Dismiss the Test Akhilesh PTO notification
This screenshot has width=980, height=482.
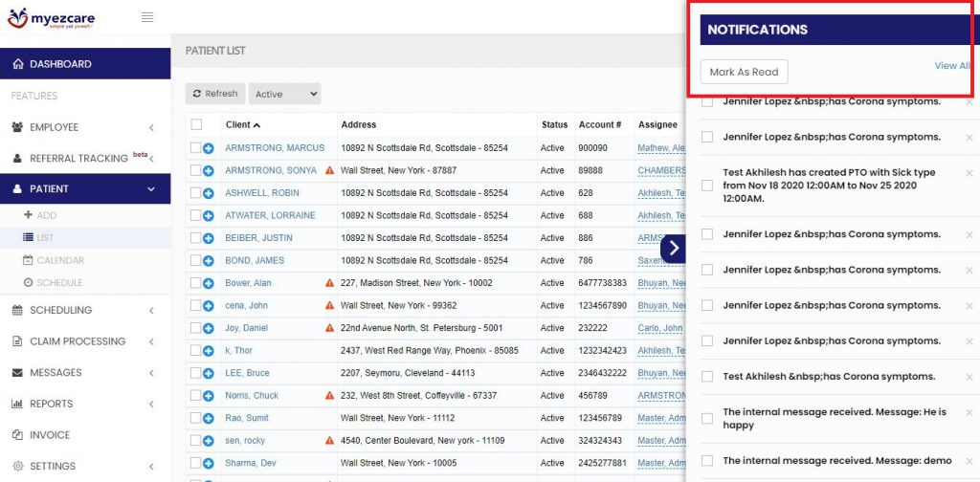[x=969, y=173]
